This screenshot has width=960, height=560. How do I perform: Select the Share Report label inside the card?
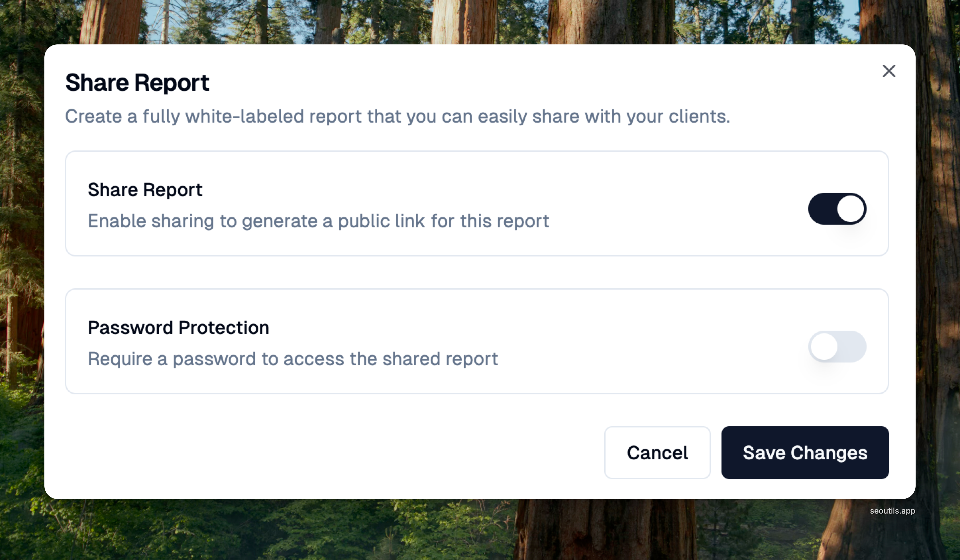coord(145,190)
